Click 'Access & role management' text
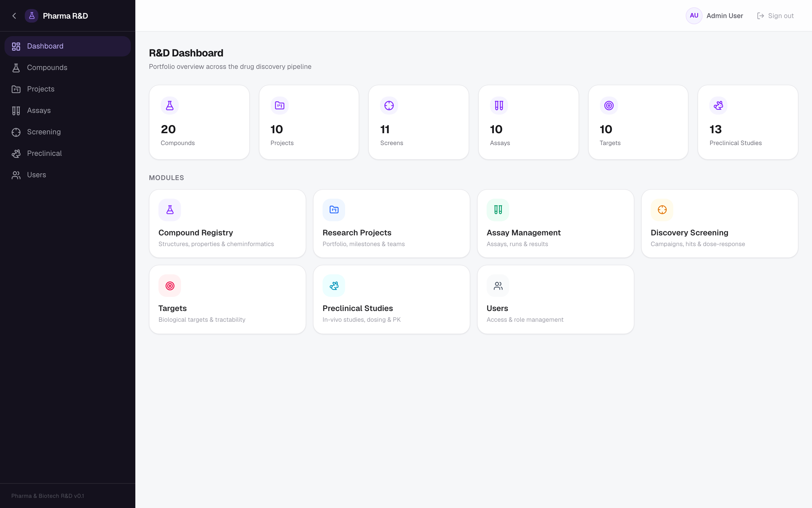The image size is (812, 508). tap(525, 320)
